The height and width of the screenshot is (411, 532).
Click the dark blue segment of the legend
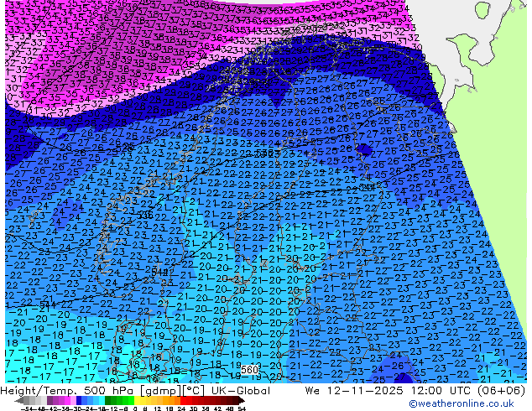(79, 400)
